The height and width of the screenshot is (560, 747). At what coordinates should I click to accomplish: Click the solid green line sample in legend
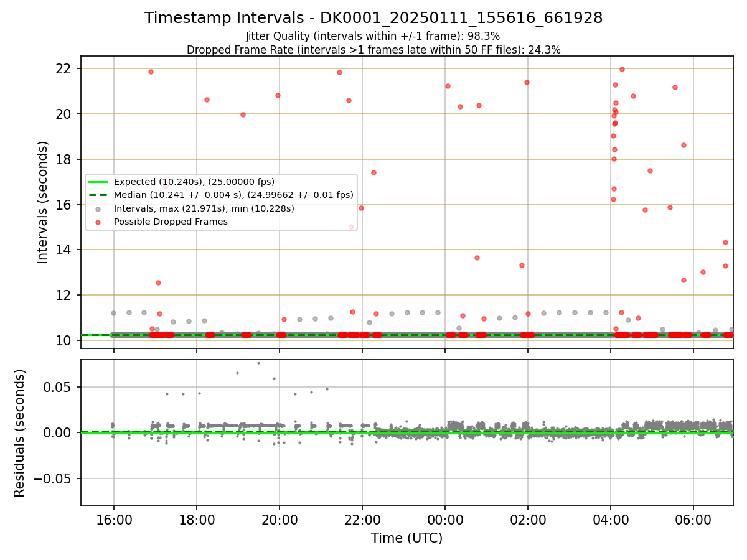pyautogui.click(x=99, y=182)
